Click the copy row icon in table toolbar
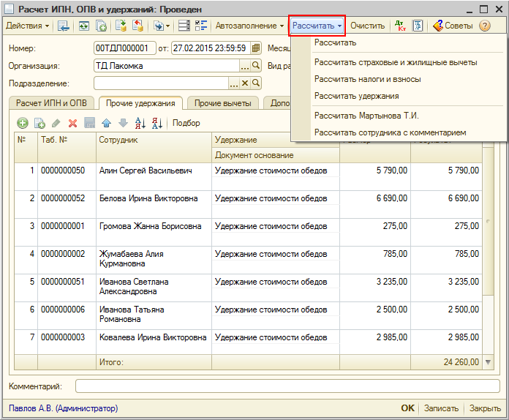 pyautogui.click(x=39, y=123)
